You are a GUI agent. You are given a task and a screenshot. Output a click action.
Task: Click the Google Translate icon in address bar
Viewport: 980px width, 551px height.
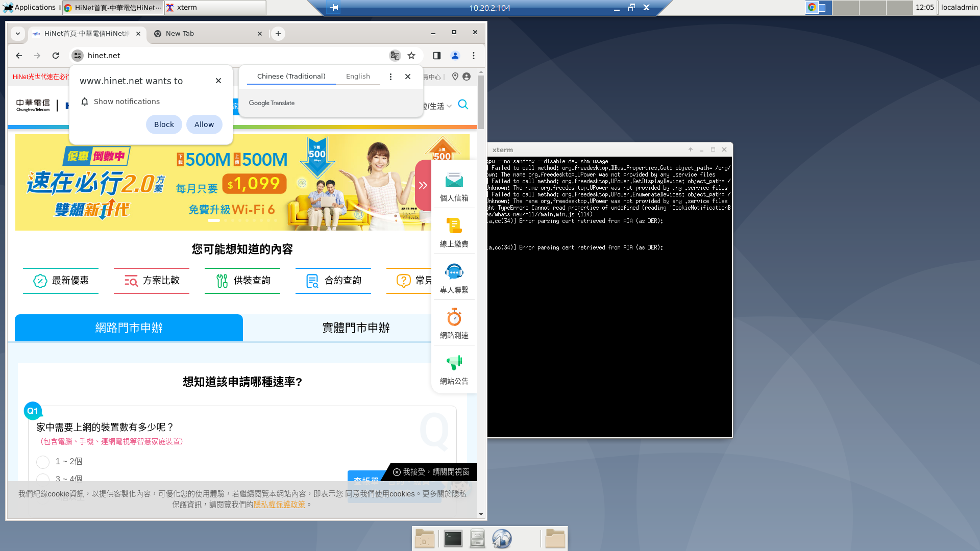(395, 56)
